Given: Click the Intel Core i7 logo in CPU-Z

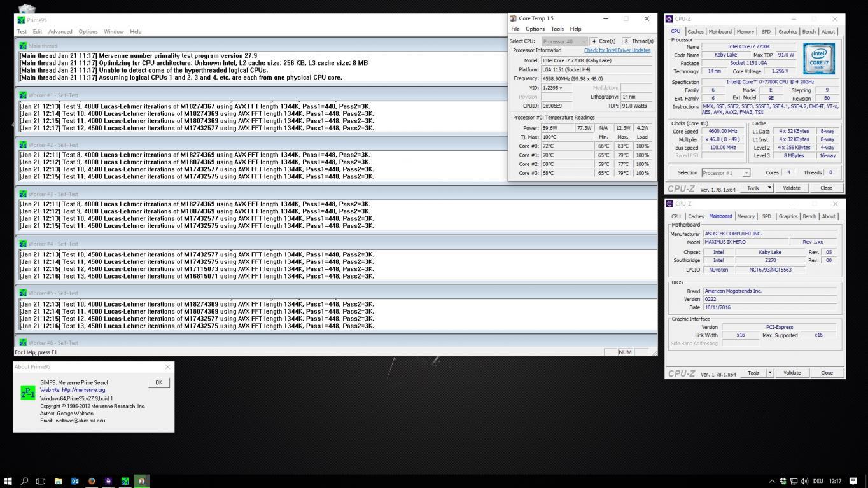Looking at the screenshot, I should coord(819,59).
